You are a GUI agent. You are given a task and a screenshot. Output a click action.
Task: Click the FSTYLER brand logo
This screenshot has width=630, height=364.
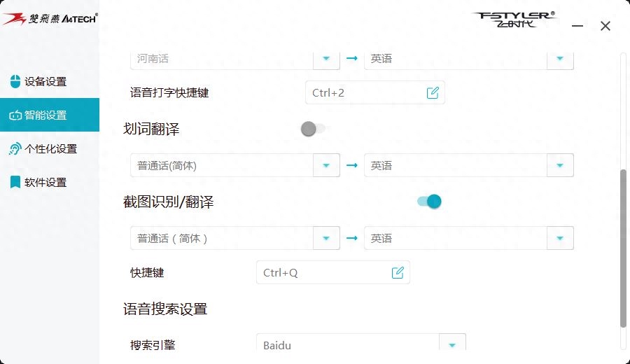coord(514,20)
